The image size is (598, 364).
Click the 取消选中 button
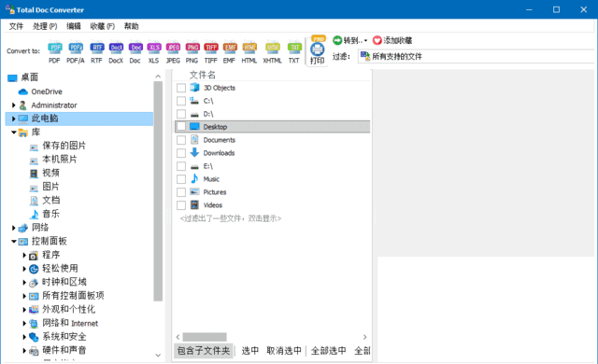(x=284, y=351)
